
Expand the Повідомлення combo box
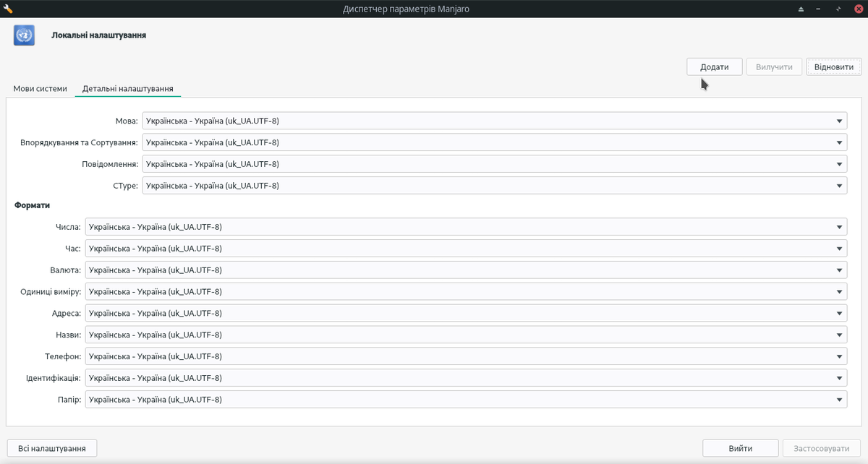tap(495, 164)
